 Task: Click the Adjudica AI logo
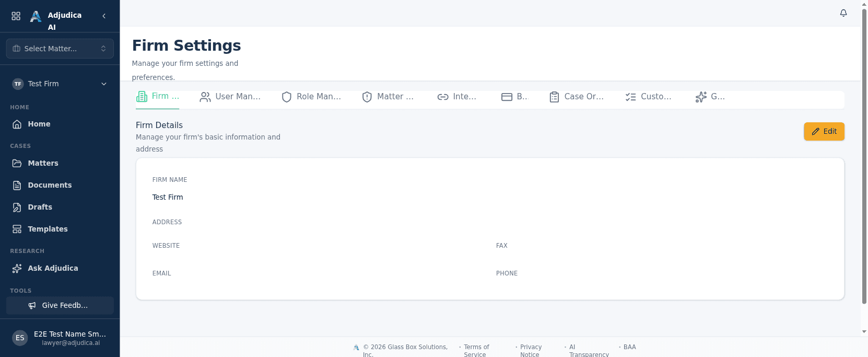click(36, 16)
